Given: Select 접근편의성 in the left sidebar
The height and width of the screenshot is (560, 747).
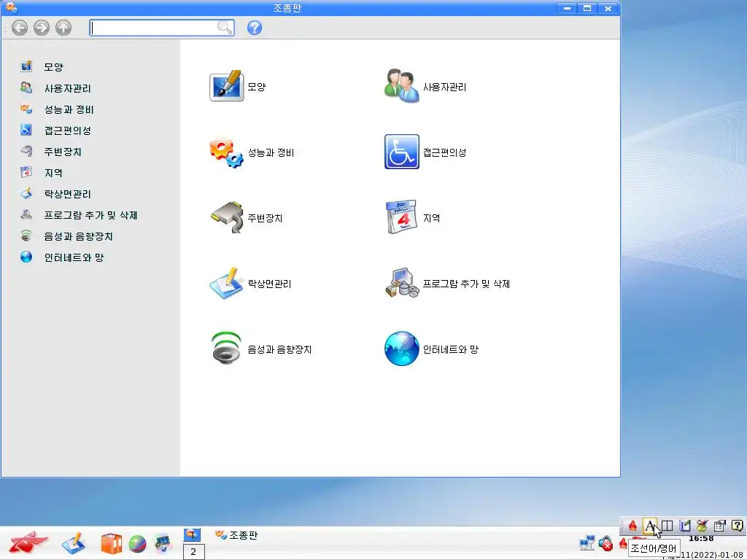Looking at the screenshot, I should click(67, 131).
